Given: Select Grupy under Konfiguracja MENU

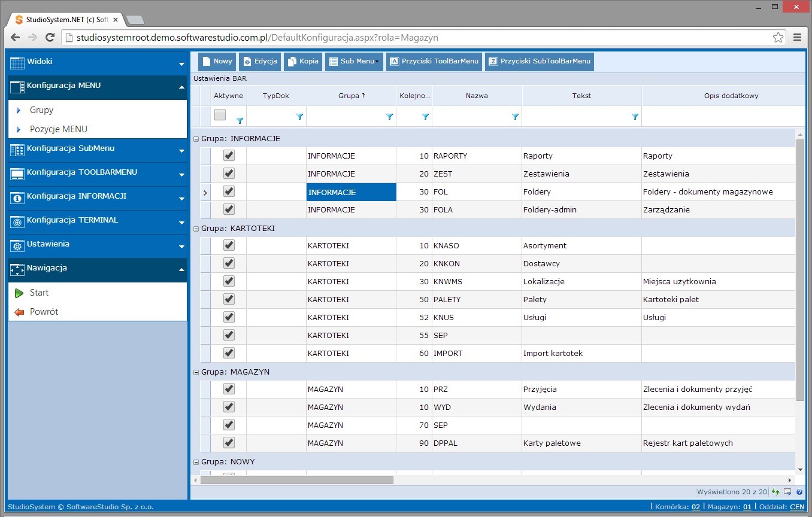Looking at the screenshot, I should [42, 110].
